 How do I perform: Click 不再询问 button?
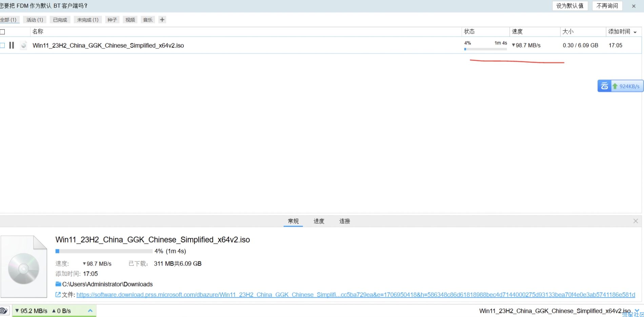pos(607,6)
